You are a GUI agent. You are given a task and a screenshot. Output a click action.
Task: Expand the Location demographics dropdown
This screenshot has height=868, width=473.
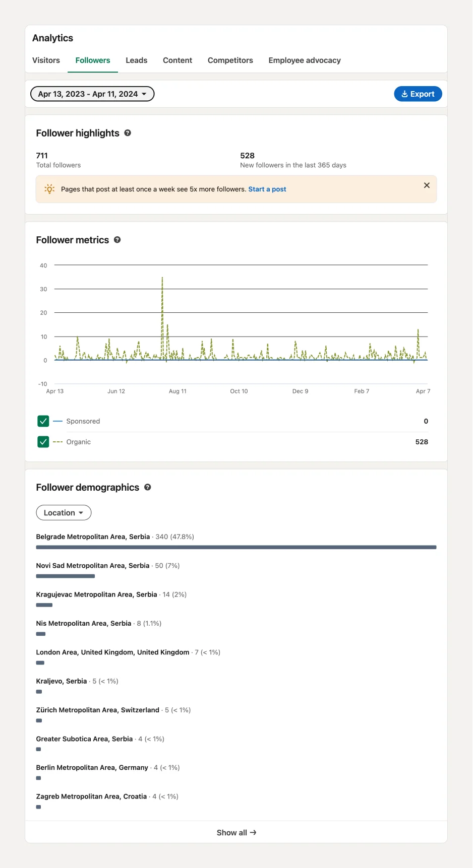click(x=64, y=513)
